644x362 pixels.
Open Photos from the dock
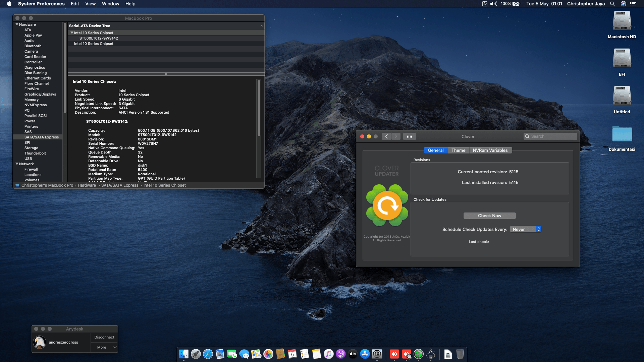pyautogui.click(x=268, y=354)
